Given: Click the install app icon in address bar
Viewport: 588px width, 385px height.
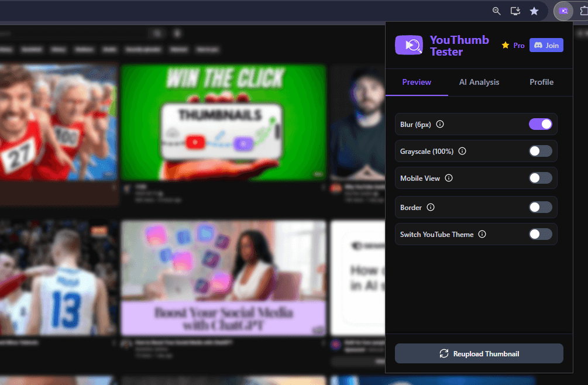Looking at the screenshot, I should [x=515, y=11].
